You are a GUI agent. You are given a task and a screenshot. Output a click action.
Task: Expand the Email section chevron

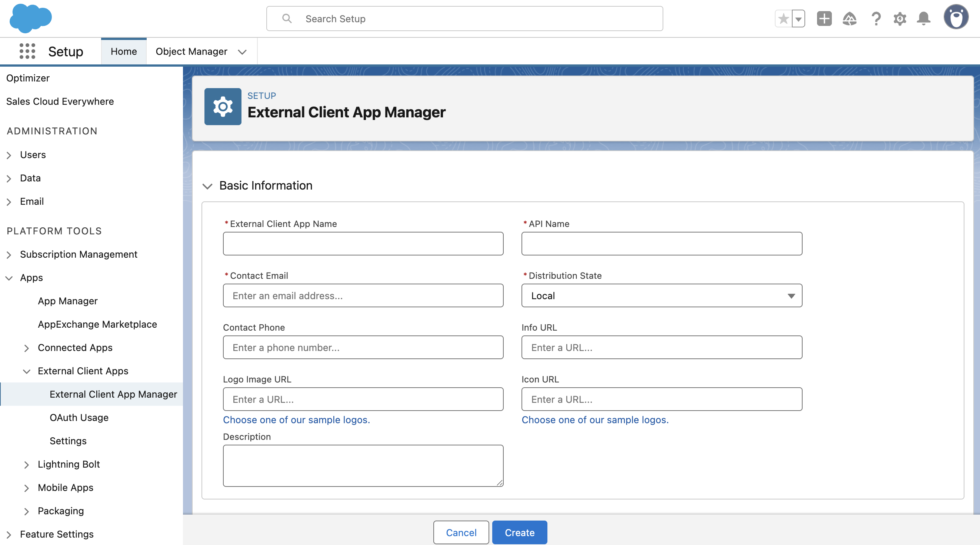pyautogui.click(x=9, y=201)
